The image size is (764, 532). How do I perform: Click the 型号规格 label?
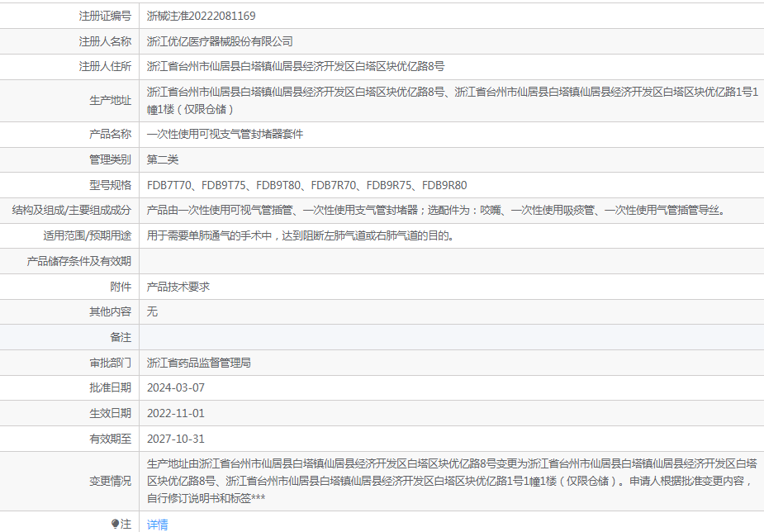tap(110, 185)
